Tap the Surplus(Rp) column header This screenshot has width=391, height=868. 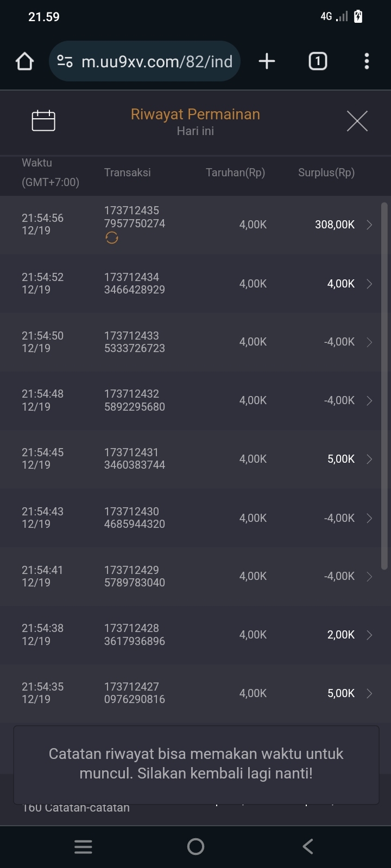[326, 173]
